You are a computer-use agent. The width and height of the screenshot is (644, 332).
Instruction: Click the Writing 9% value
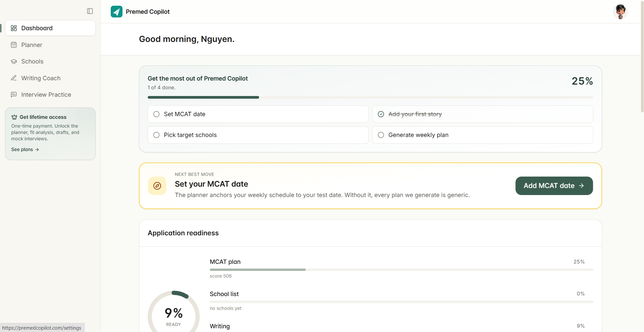pos(581,326)
